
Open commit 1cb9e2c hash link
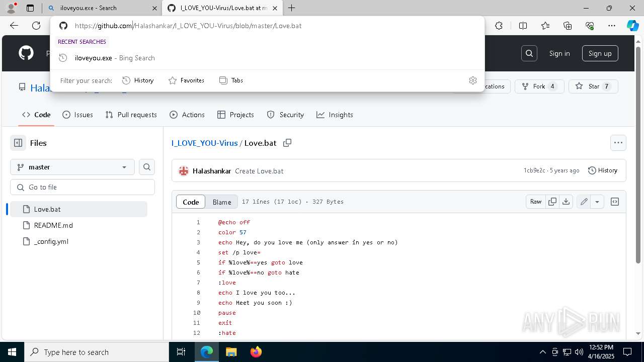tap(534, 170)
